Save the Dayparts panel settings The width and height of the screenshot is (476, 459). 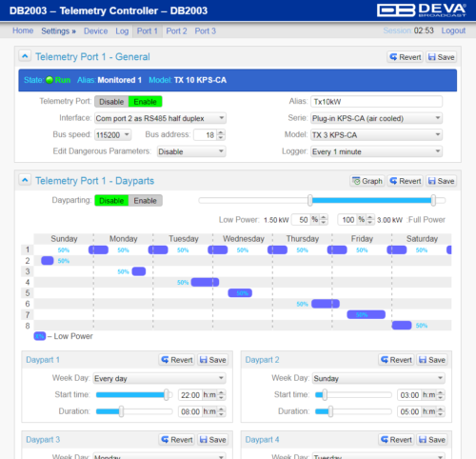pos(441,181)
